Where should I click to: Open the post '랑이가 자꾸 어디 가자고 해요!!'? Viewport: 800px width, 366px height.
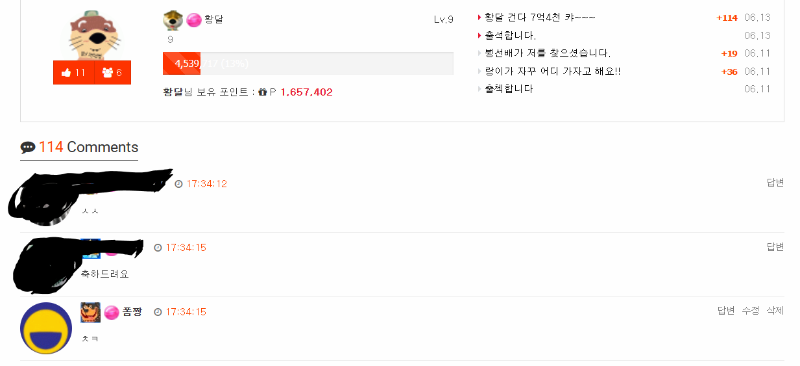coord(553,71)
